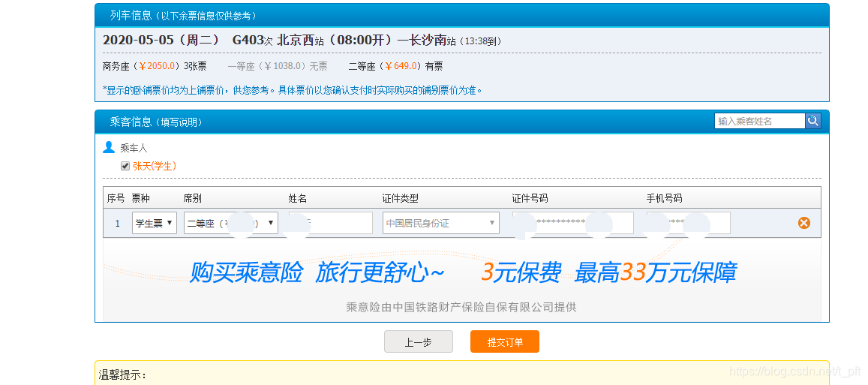Image resolution: width=868 pixels, height=385 pixels.
Task: Click the 购买乘意险 insurance banner
Action: (461, 280)
